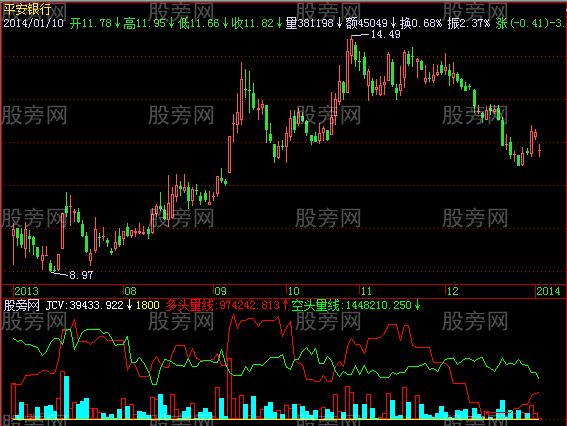Click the 平安银行 stock name label
567x426 pixels.
[27, 9]
